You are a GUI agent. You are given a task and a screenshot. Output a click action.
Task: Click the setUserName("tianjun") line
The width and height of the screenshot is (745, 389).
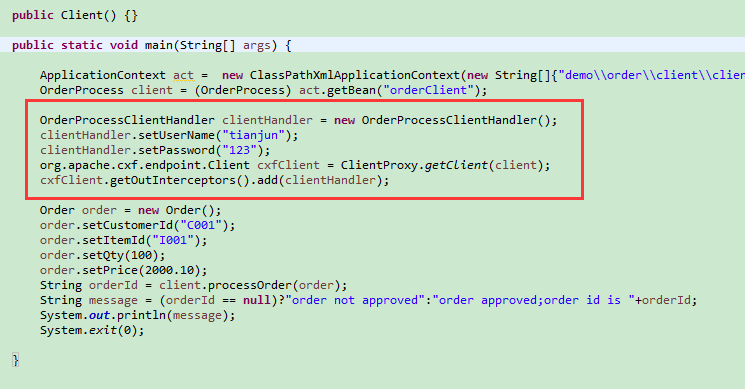pos(169,135)
